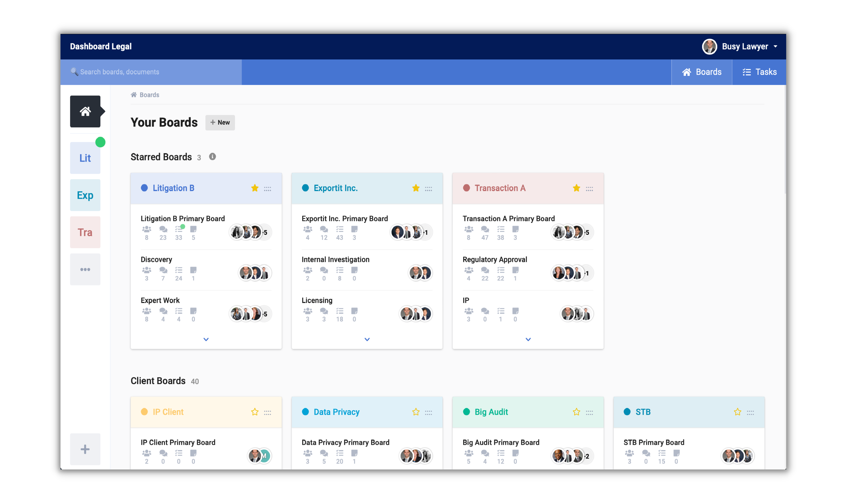Open the Licensing board

pyautogui.click(x=317, y=300)
